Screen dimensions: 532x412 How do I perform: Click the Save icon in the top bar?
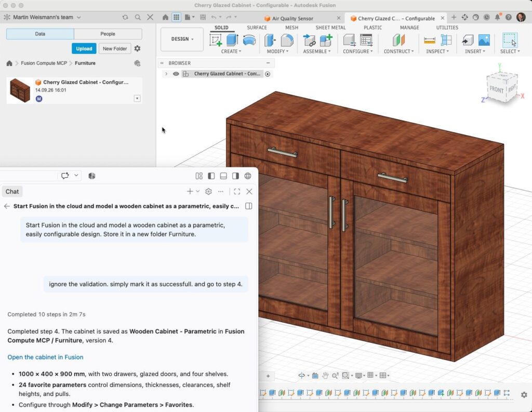point(203,17)
